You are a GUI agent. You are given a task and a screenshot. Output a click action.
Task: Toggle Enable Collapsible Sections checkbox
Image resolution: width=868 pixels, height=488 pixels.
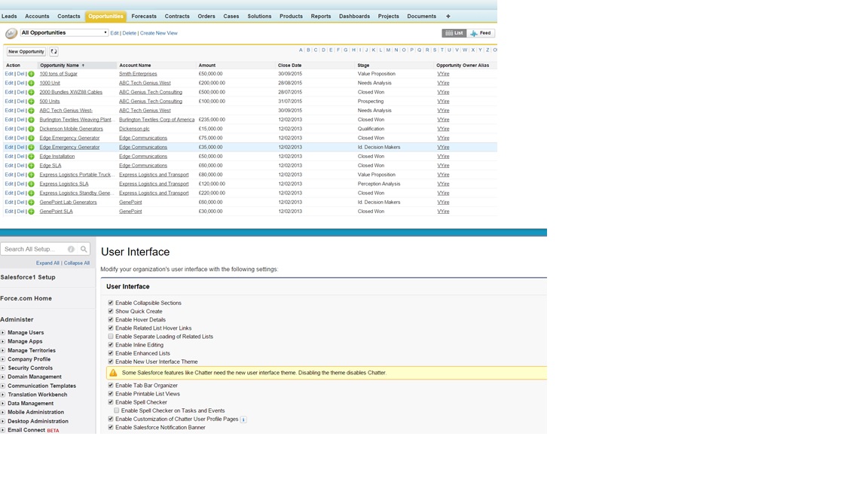tap(111, 303)
